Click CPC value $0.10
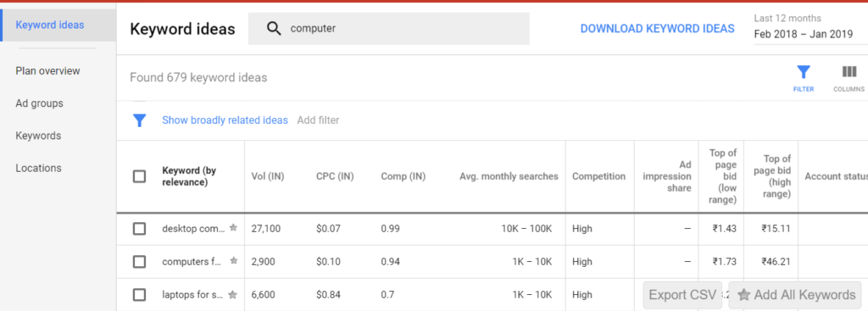The image size is (868, 311). click(x=328, y=262)
